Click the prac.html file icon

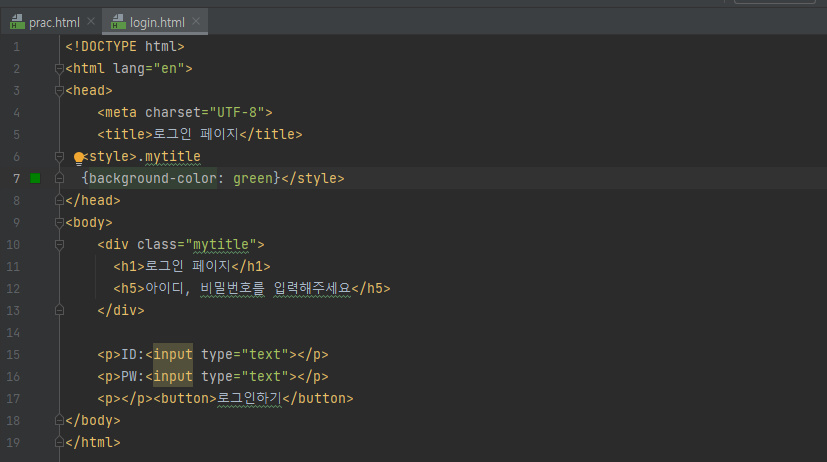(17, 22)
